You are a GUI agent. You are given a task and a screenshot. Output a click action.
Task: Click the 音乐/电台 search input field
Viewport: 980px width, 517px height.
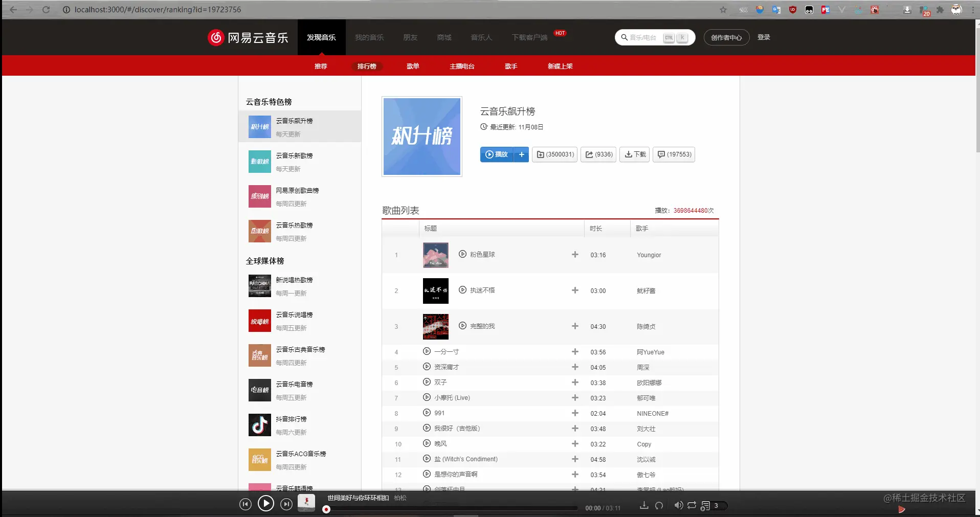[x=655, y=37]
